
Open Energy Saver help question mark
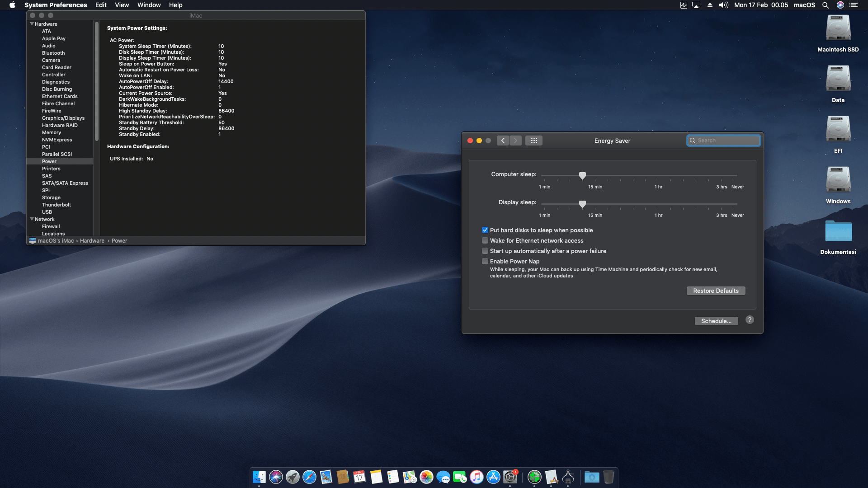[750, 320]
